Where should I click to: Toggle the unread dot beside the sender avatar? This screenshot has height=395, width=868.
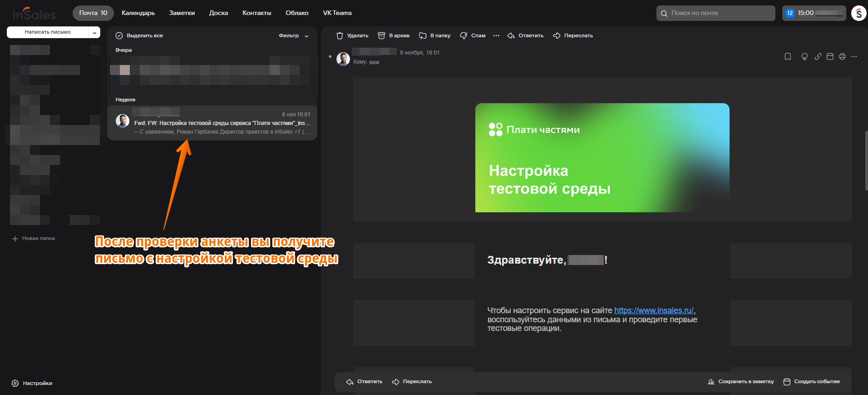click(330, 57)
